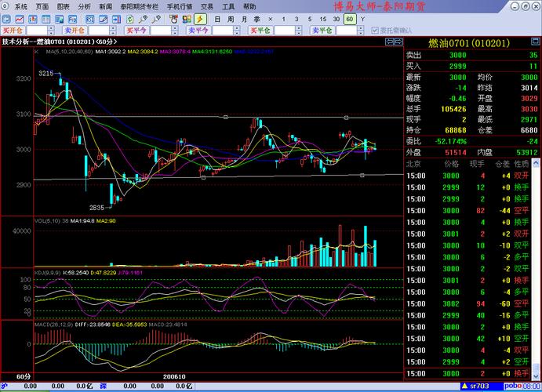Image resolution: width=542 pixels, height=392 pixels.
Task: Click the 60分 period label below chart
Action: point(23,376)
